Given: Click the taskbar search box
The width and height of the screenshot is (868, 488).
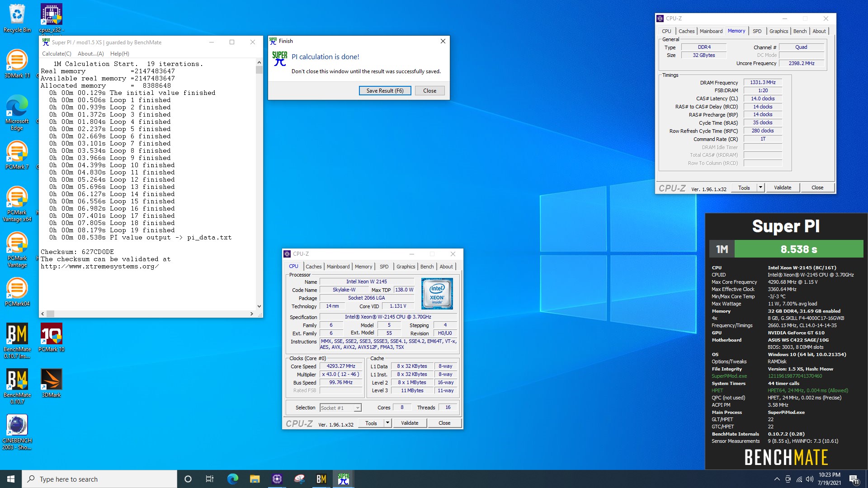Looking at the screenshot, I should pyautogui.click(x=99, y=479).
